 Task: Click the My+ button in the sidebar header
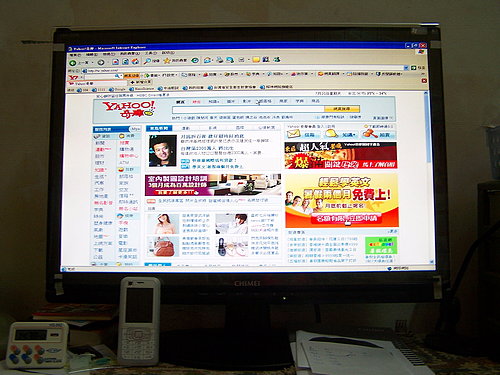pyautogui.click(x=135, y=129)
